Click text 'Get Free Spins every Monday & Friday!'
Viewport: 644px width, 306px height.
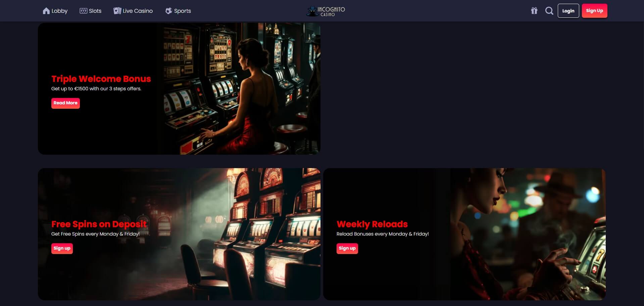[95, 234]
